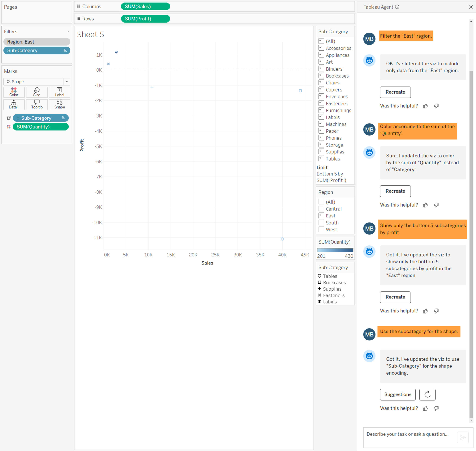Viewport: 476px width, 451px height.
Task: Open the Shape mark type dropdown
Action: (x=67, y=82)
